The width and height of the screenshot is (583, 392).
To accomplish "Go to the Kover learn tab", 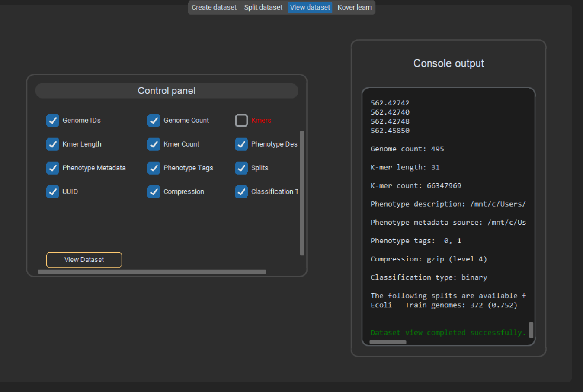I will click(354, 7).
